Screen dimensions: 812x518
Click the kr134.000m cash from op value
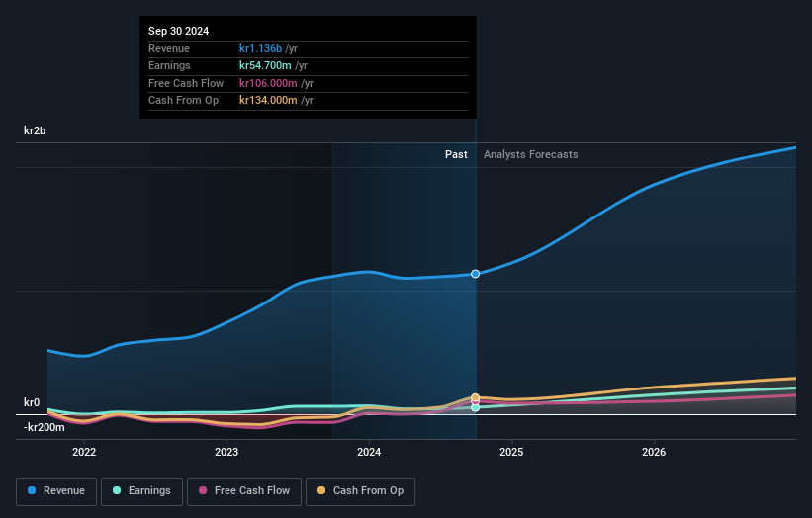click(268, 101)
